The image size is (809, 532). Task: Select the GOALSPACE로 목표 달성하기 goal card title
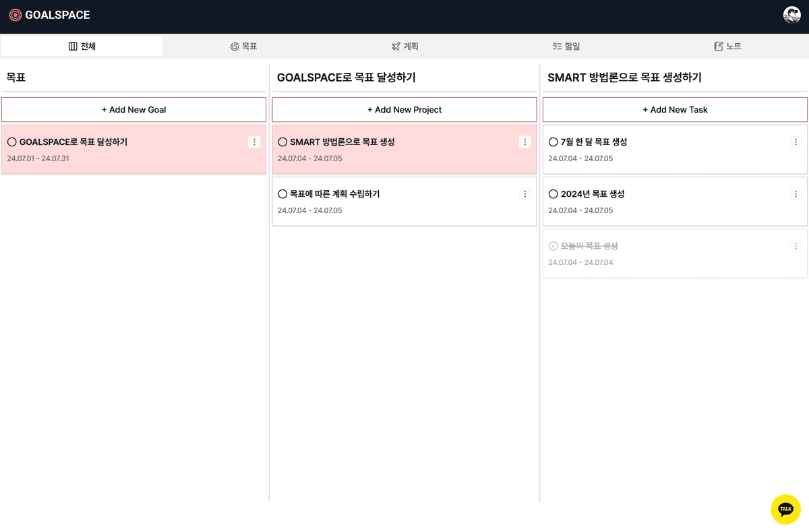[73, 142]
